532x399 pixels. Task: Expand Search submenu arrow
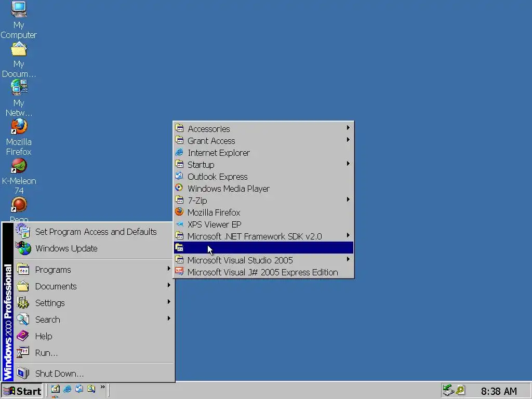[x=169, y=318]
